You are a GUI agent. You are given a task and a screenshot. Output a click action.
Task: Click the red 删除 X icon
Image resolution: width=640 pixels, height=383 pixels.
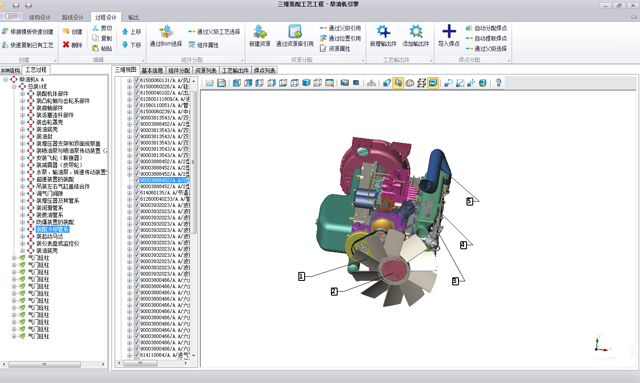pyautogui.click(x=66, y=45)
